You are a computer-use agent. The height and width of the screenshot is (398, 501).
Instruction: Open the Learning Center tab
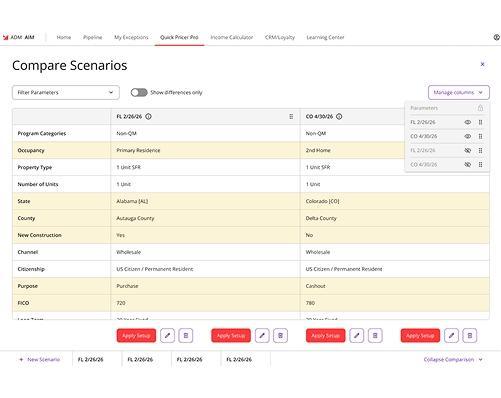click(325, 37)
